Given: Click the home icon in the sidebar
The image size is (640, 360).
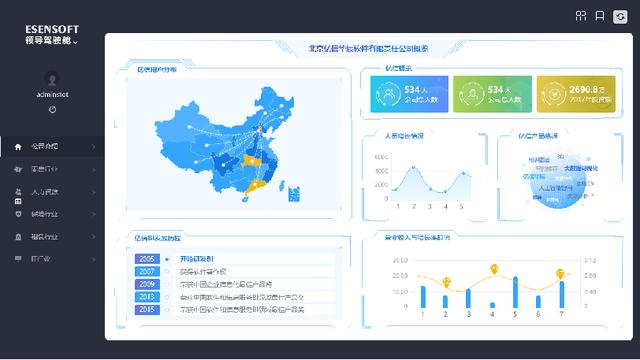Looking at the screenshot, I should [x=18, y=147].
